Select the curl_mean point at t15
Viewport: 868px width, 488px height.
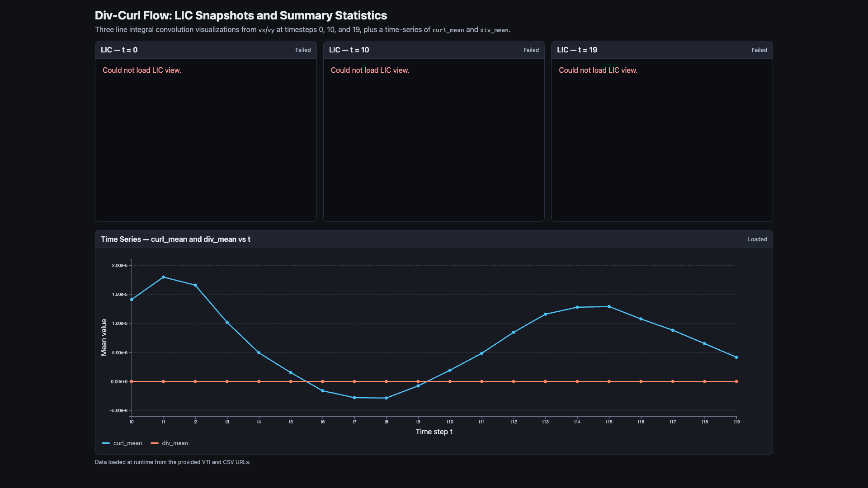tap(609, 307)
